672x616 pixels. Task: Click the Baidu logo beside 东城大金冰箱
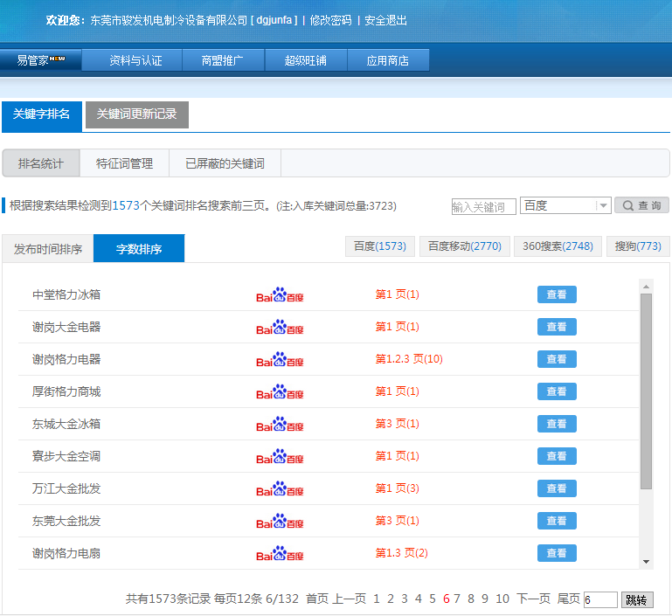[280, 425]
